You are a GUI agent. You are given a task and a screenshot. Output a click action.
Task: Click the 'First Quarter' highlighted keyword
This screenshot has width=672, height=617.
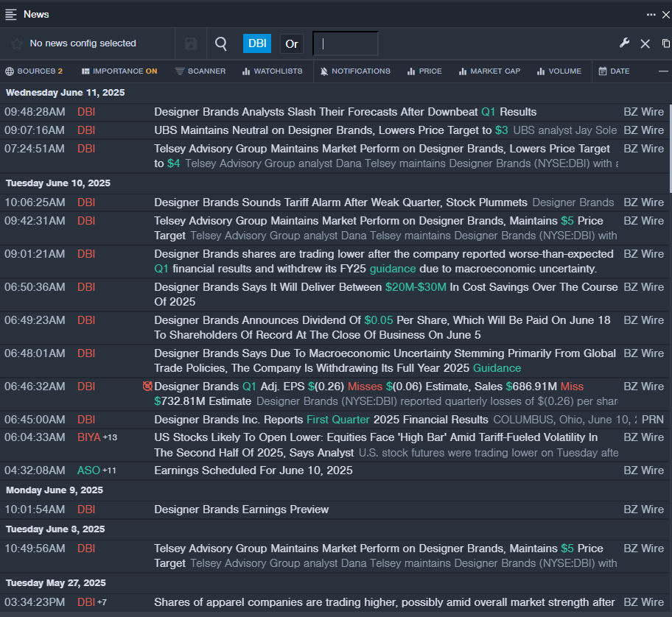(338, 420)
